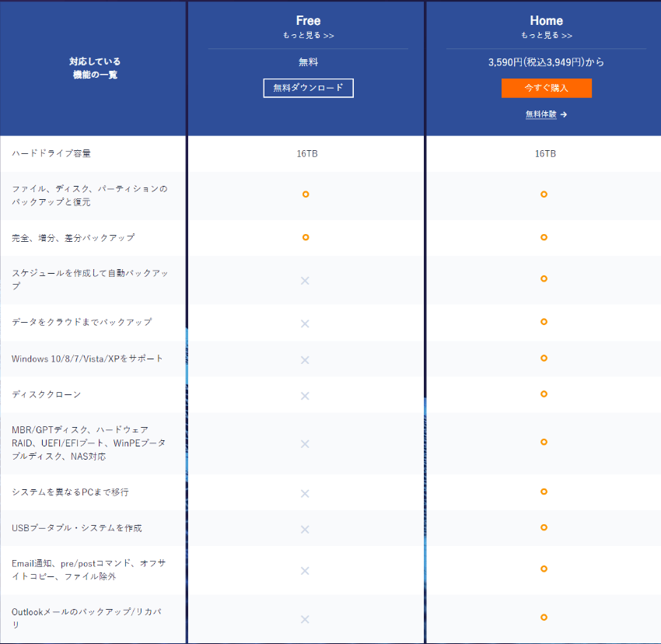The width and height of the screenshot is (661, 644).
Task: Click the × mark for スケジュール自動バックアップ under Free
Action: point(305,280)
